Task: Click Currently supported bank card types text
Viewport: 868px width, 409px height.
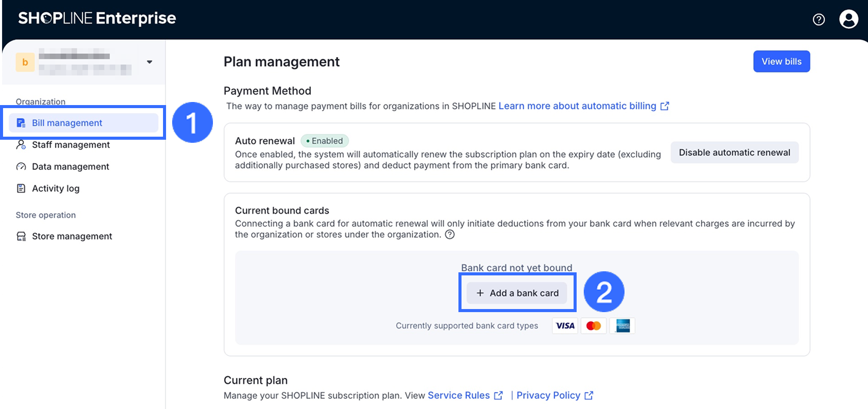Action: tap(467, 326)
